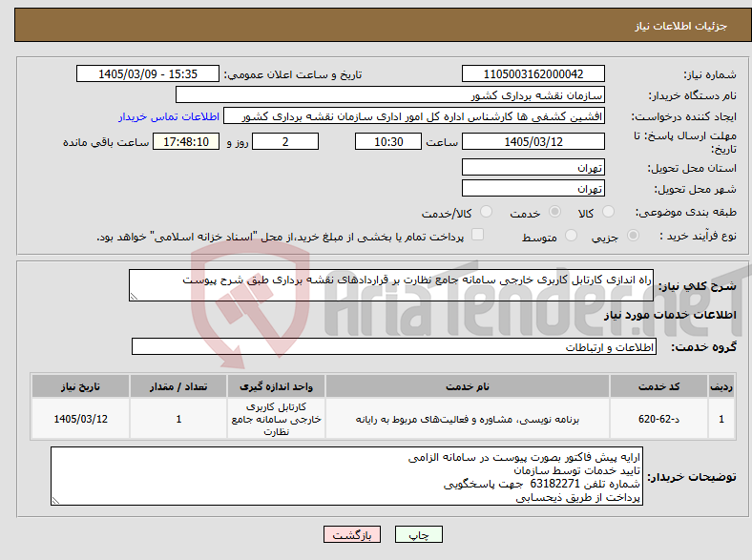Click the شرح کلی نیاز description textarea
This screenshot has height=560, width=752.
pos(391,285)
